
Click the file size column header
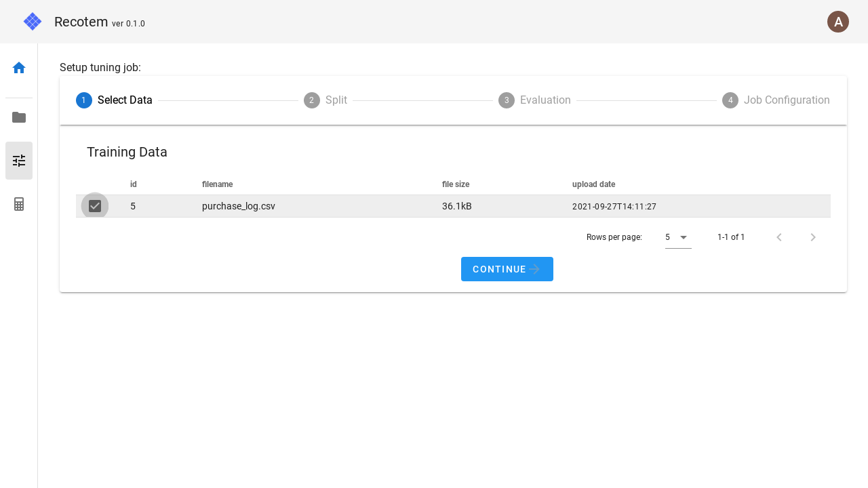456,184
